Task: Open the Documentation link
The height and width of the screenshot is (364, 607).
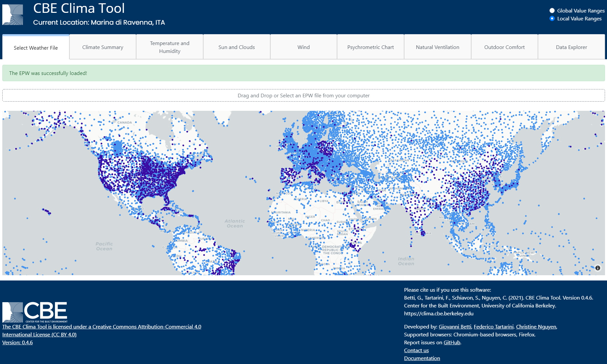Action: point(422,358)
